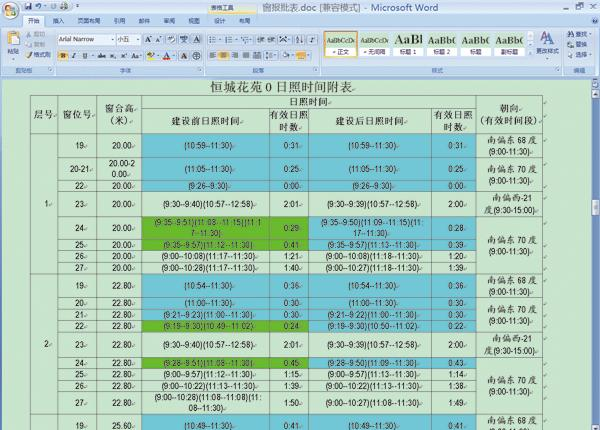This screenshot has width=600, height=430.
Task: Toggle Strikethrough formatting
Action: (x=101, y=56)
